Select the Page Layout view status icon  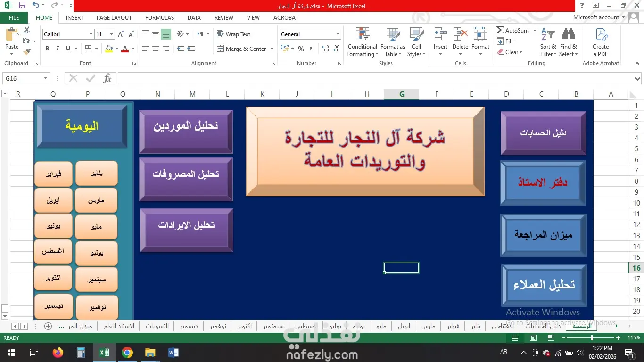click(533, 338)
